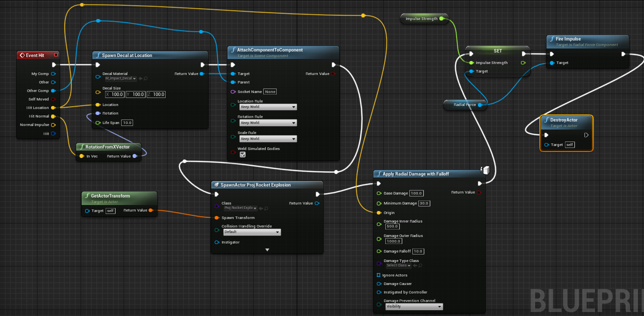The width and height of the screenshot is (644, 316).
Task: Click AttachComponentToComponent Parent pin
Action: click(233, 82)
